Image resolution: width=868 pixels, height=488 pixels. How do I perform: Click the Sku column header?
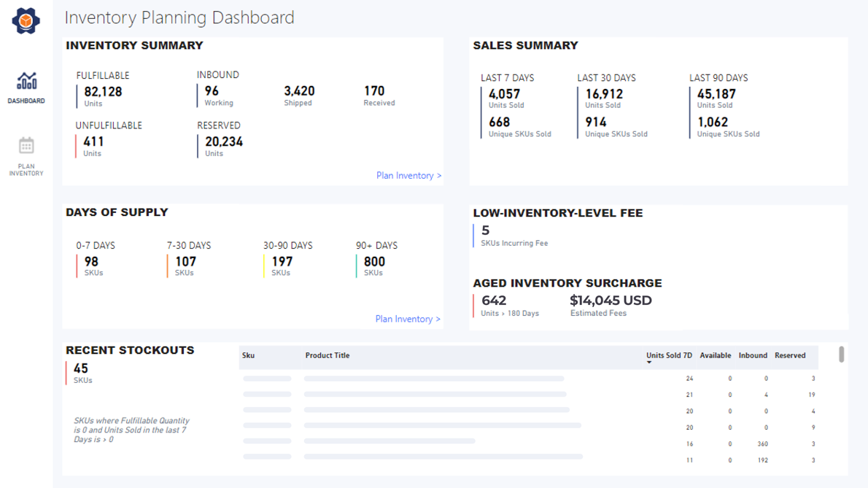[248, 356]
